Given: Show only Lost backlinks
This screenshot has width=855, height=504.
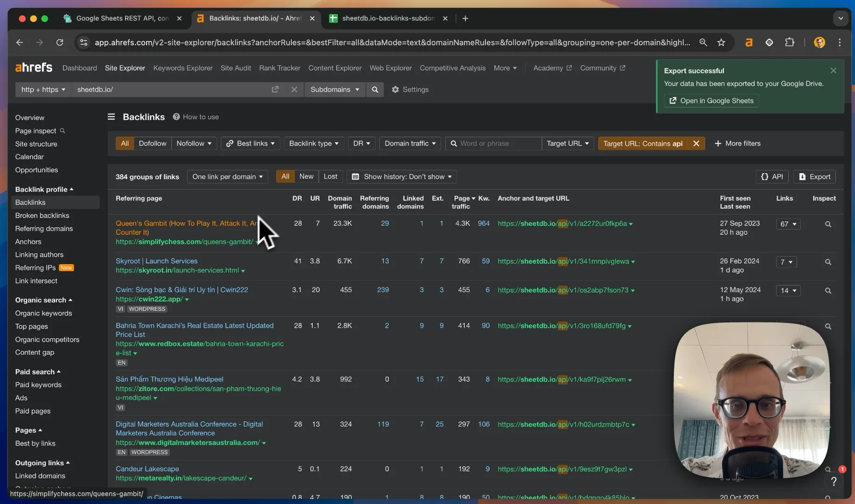Looking at the screenshot, I should coord(330,176).
